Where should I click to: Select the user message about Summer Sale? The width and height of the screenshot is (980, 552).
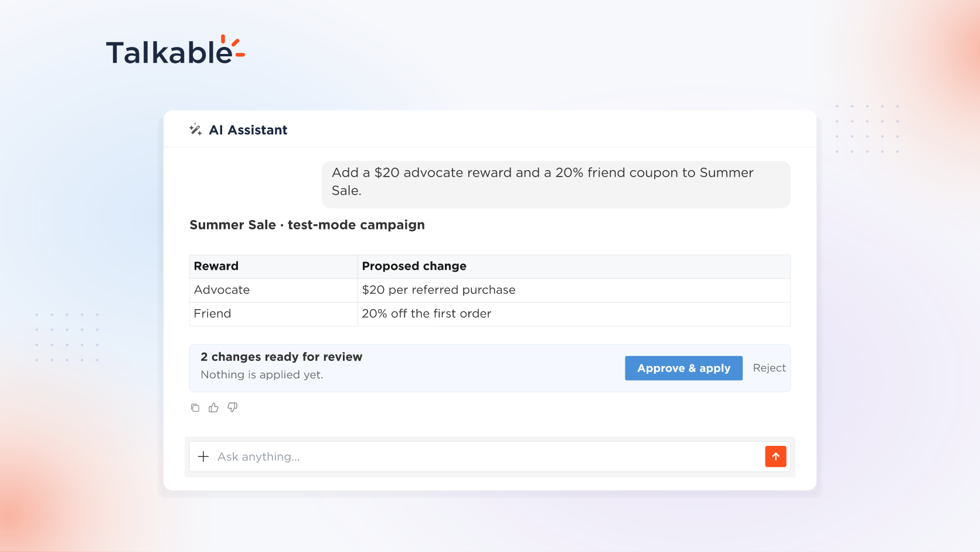[x=556, y=184]
